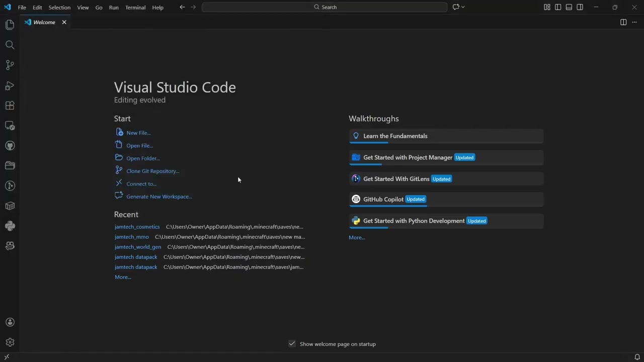The image size is (644, 362).
Task: Click the command center Search box
Action: click(x=325, y=7)
